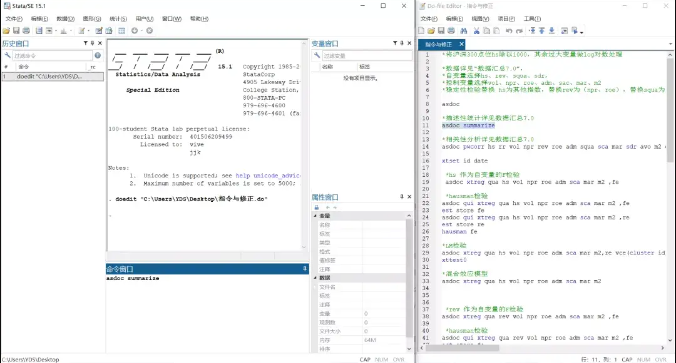Viewport: 676px width, 363px height.
Task: Click the Print icon in Stata main toolbar
Action: (x=26, y=31)
